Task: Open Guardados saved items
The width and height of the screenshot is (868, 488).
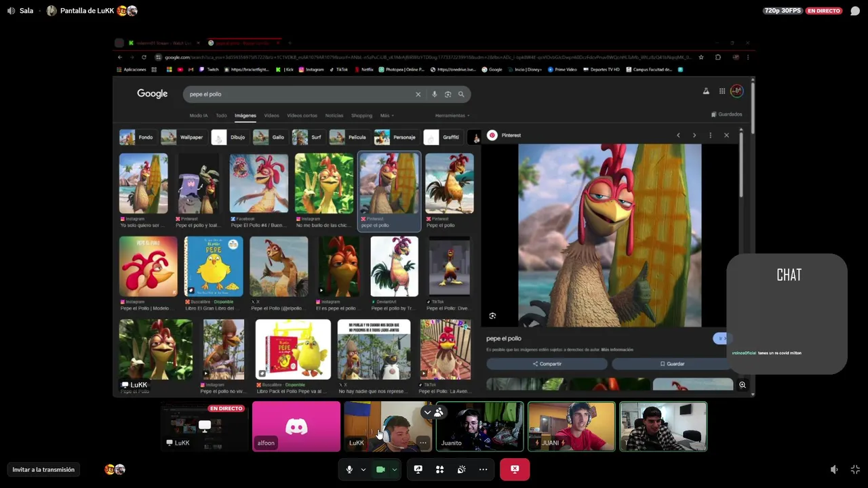Action: click(726, 115)
